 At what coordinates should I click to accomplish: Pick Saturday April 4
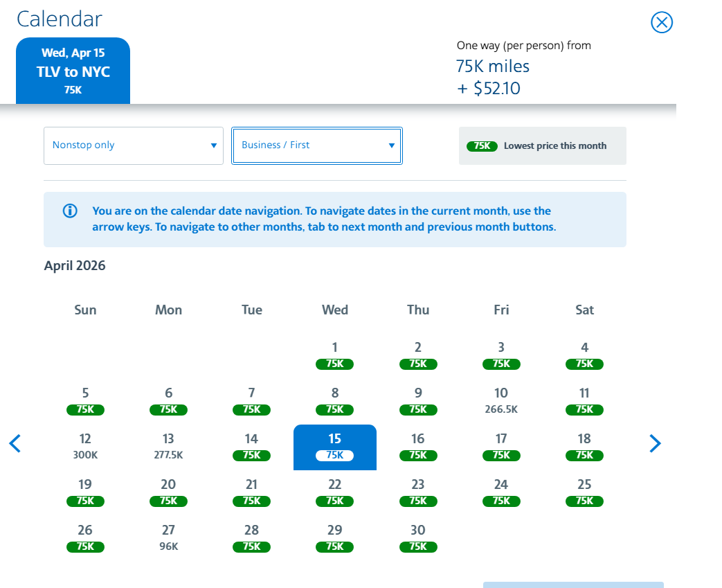tap(584, 355)
